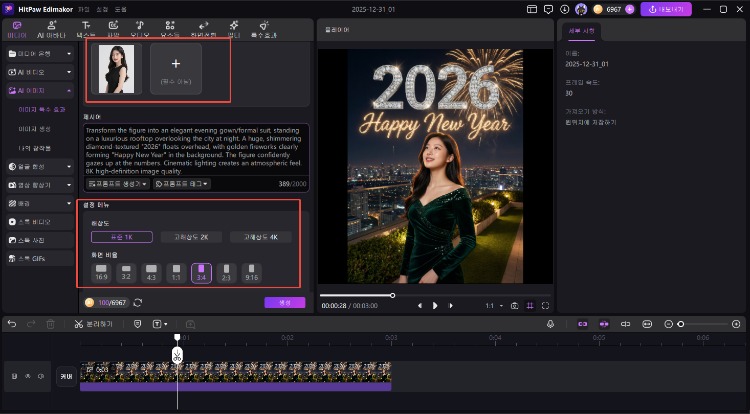The height and width of the screenshot is (414, 750).
Task: Open the Elements four-shapes tab
Action: tap(170, 29)
